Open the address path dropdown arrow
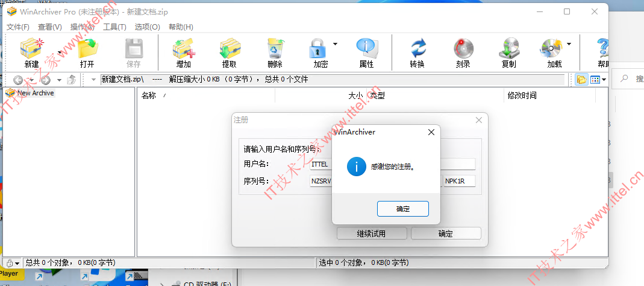The height and width of the screenshot is (286, 644). point(93,80)
